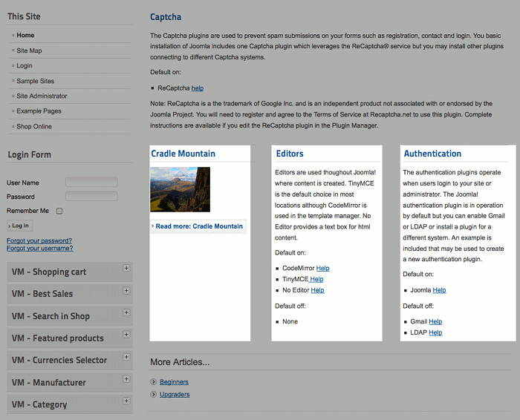This screenshot has height=420, width=520.
Task: Expand the VM - Best Sales module
Action: [127, 290]
